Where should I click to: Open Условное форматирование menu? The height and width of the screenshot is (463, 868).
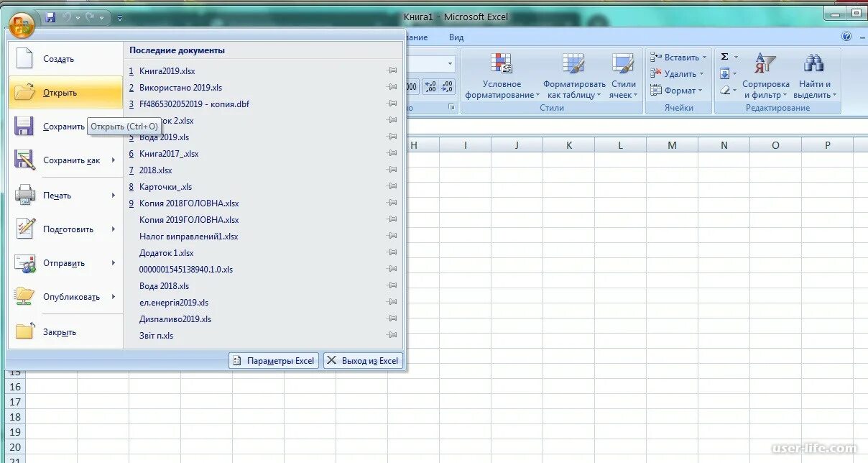click(502, 75)
